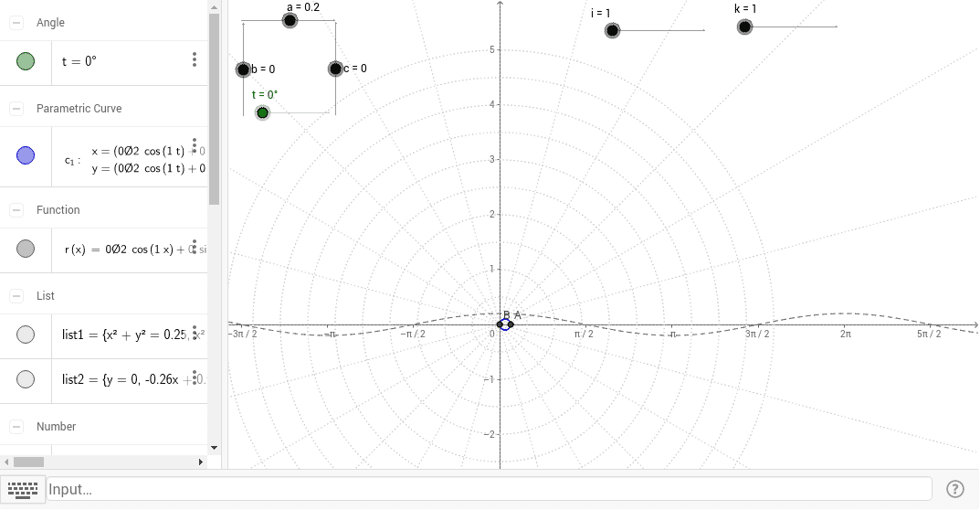Image resolution: width=980 pixels, height=510 pixels.
Task: Select the c1 parametric equation text
Action: click(135, 160)
